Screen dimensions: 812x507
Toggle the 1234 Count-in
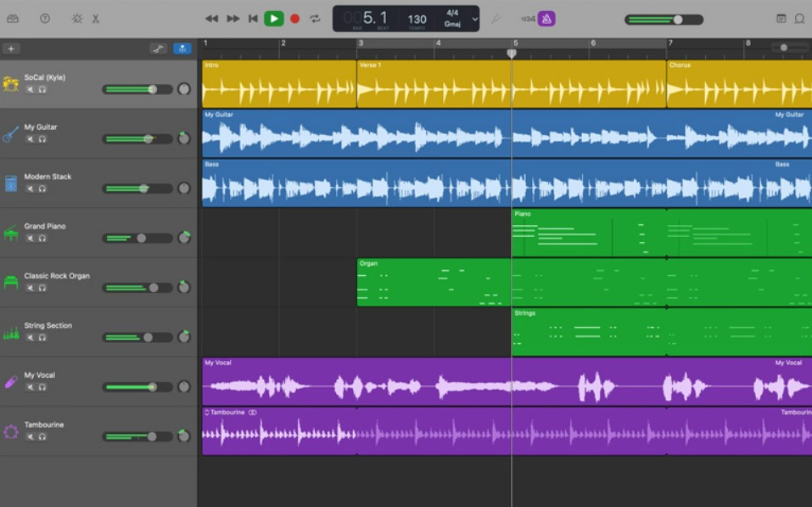[x=528, y=19]
